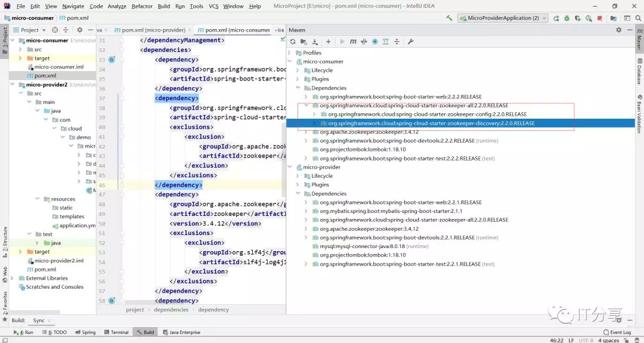Expand micro-consumer Lifecycle node
The height and width of the screenshot is (343, 644).
tap(298, 70)
